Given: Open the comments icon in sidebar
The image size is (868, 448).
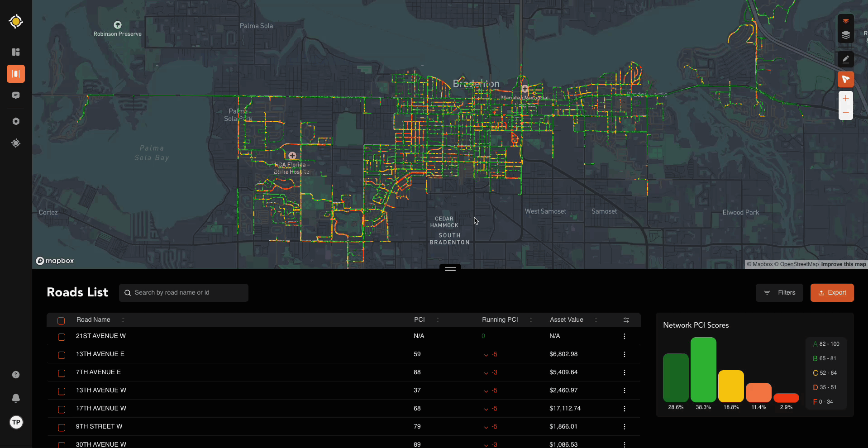Looking at the screenshot, I should (16, 95).
